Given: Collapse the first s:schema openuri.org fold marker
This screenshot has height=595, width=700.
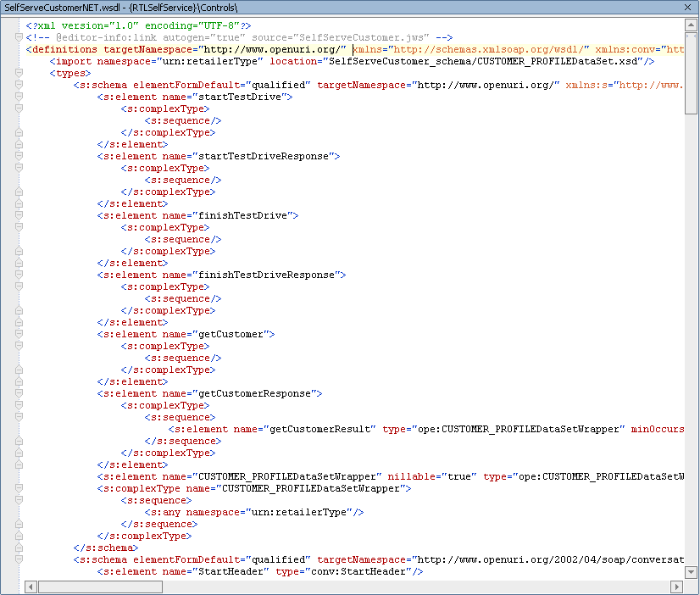Looking at the screenshot, I should click(19, 85).
